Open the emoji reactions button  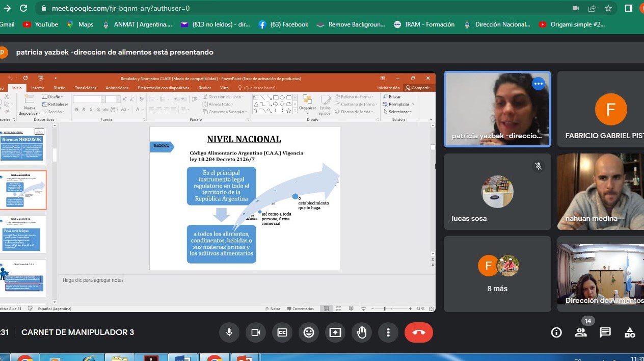(309, 332)
